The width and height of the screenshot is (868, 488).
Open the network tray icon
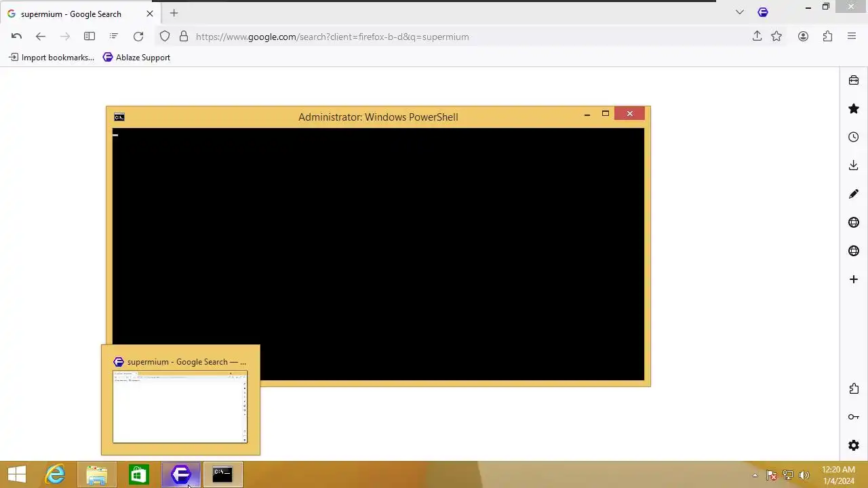[x=788, y=475]
